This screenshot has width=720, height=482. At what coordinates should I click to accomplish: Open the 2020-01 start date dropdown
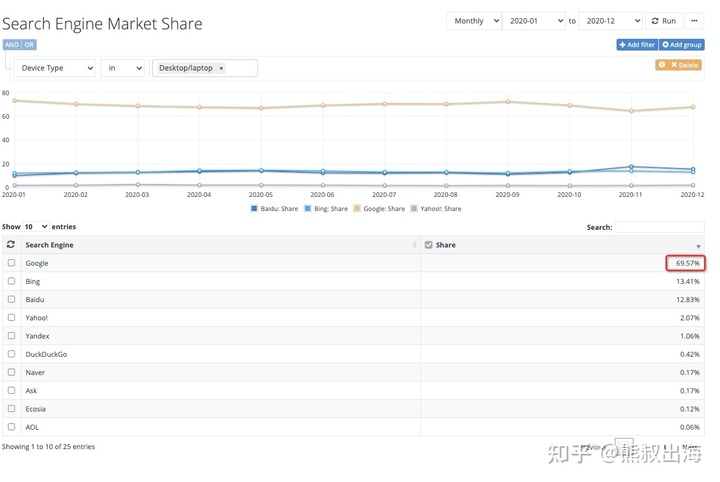pyautogui.click(x=534, y=21)
